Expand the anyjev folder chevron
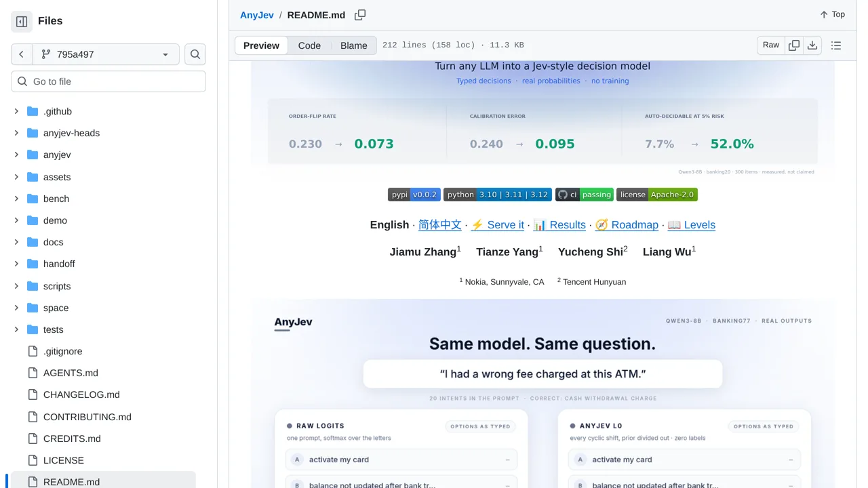 click(x=16, y=155)
